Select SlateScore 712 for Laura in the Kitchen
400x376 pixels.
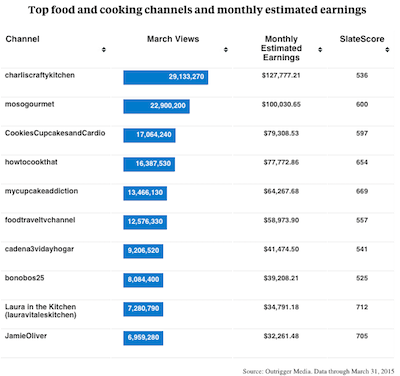pyautogui.click(x=362, y=307)
